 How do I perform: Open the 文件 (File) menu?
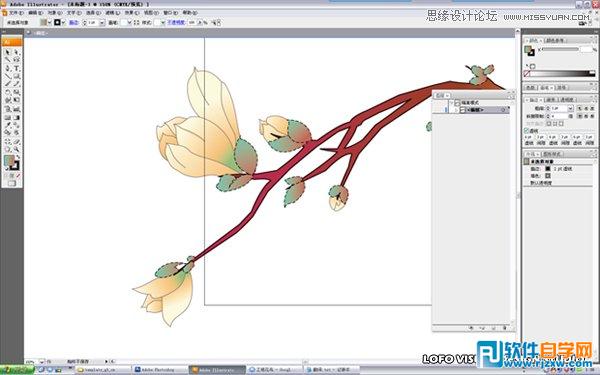click(16, 13)
